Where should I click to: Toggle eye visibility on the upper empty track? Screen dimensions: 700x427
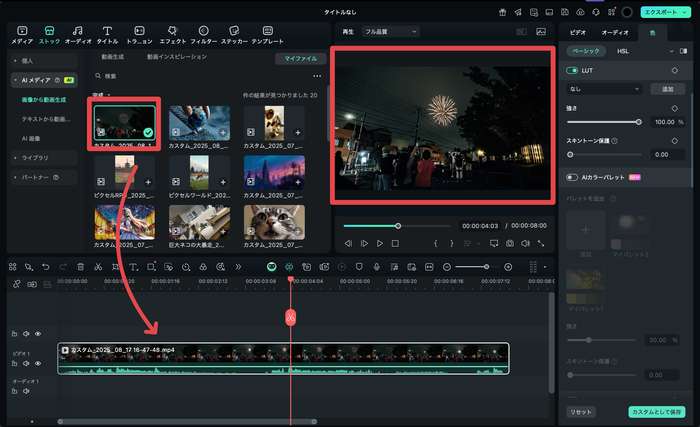(38, 334)
